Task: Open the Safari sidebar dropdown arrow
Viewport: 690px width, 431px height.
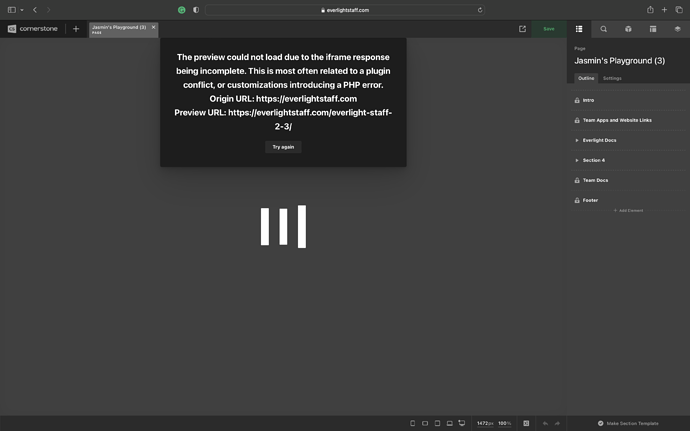Action: 21,10
